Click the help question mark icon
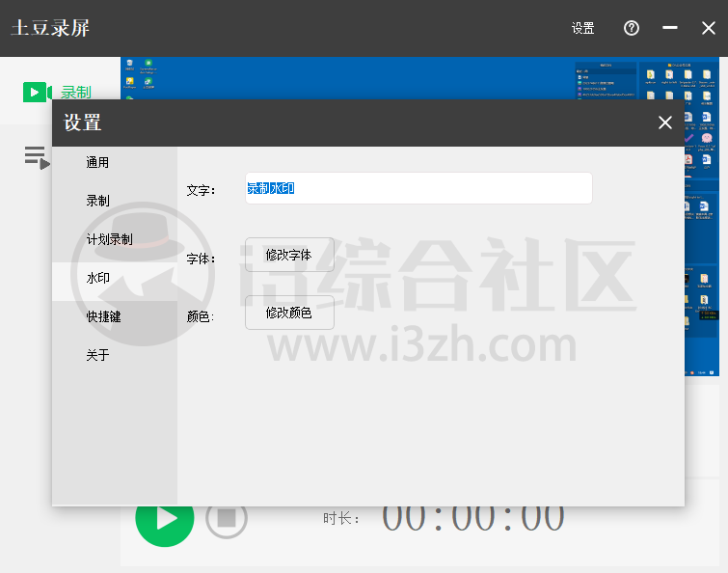The width and height of the screenshot is (728, 573). (631, 28)
